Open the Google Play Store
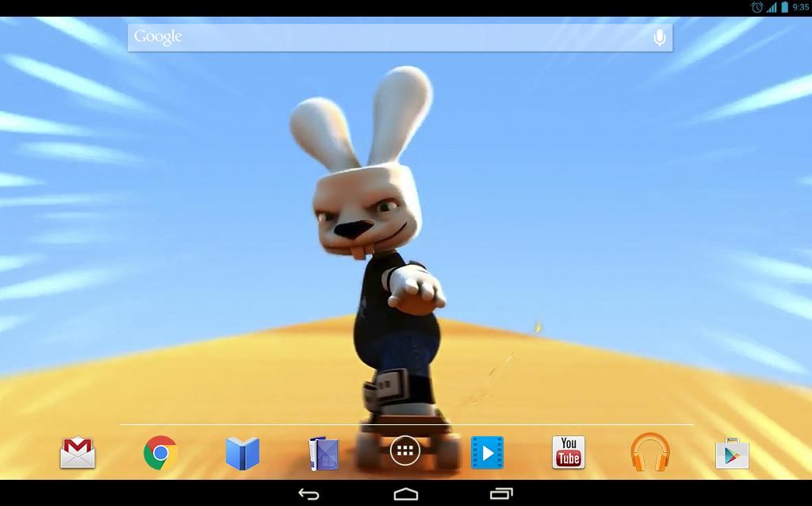812x506 pixels. 732,454
